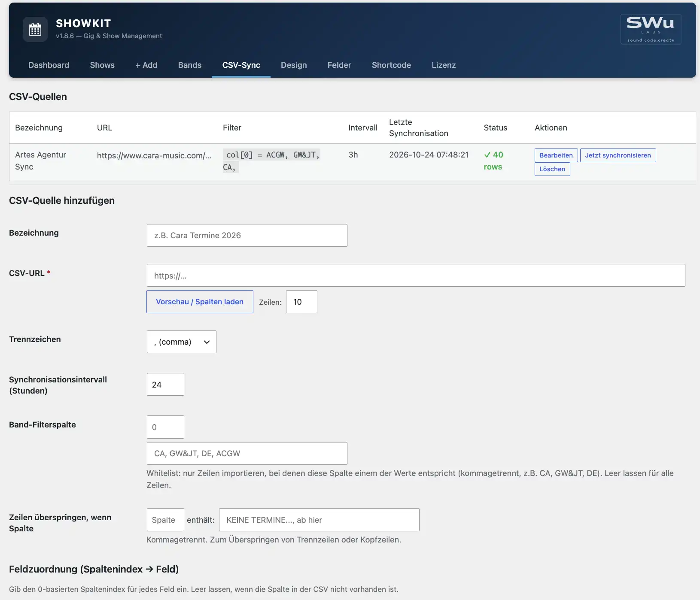
Task: Click the ShowKit calendar logo icon
Action: [35, 30]
